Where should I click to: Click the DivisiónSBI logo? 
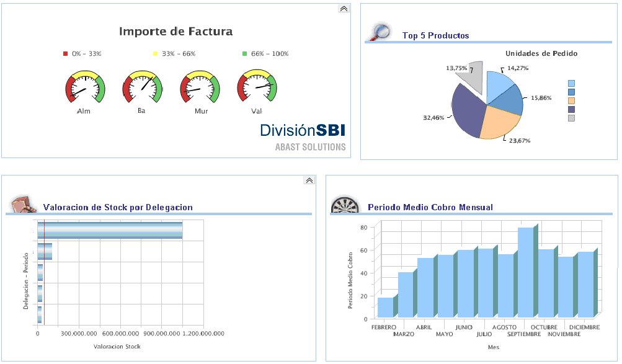[303, 130]
